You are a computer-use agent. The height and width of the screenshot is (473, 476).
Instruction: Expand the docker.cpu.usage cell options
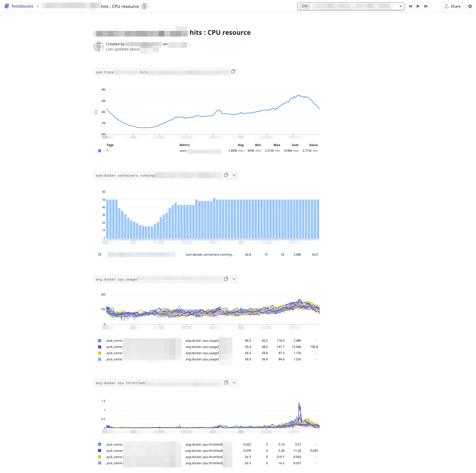(x=234, y=279)
